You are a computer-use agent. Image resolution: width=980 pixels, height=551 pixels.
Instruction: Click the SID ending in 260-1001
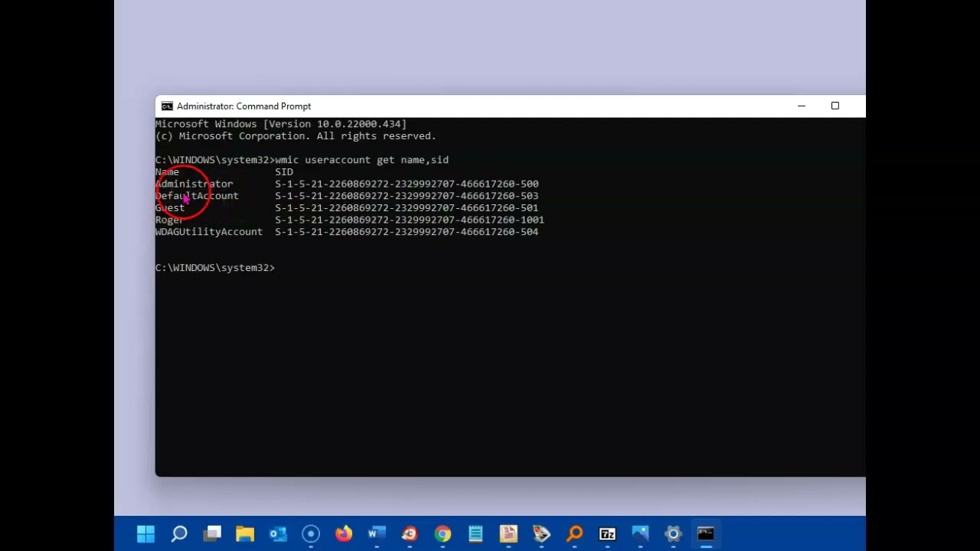pyautogui.click(x=410, y=220)
